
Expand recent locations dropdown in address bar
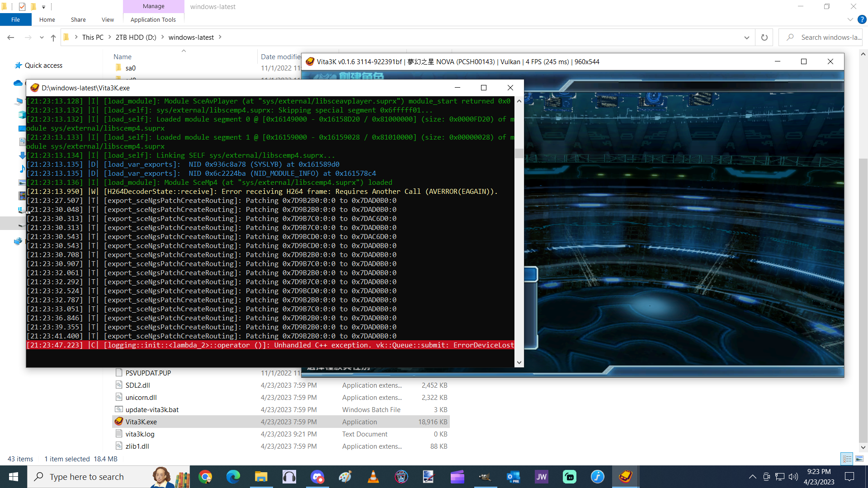click(747, 37)
